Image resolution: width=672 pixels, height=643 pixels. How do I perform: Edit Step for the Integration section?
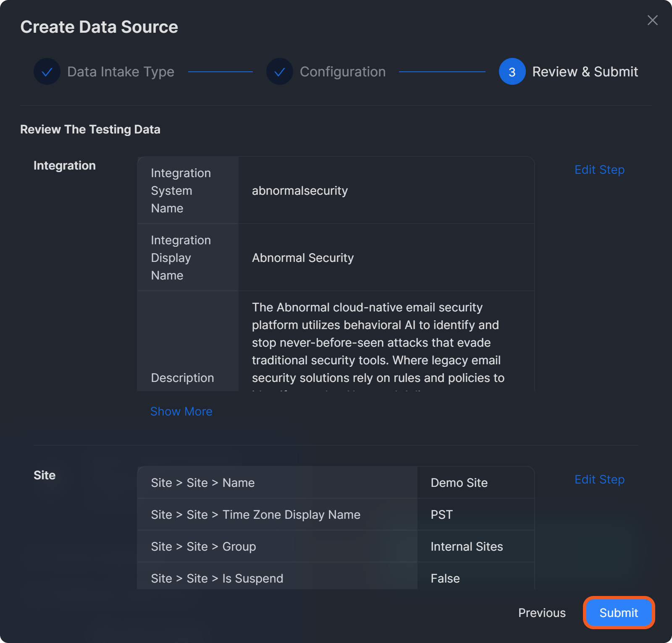point(599,170)
